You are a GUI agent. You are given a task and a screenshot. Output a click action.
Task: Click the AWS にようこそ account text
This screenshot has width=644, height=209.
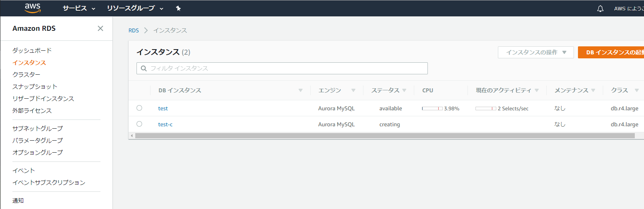(629, 8)
